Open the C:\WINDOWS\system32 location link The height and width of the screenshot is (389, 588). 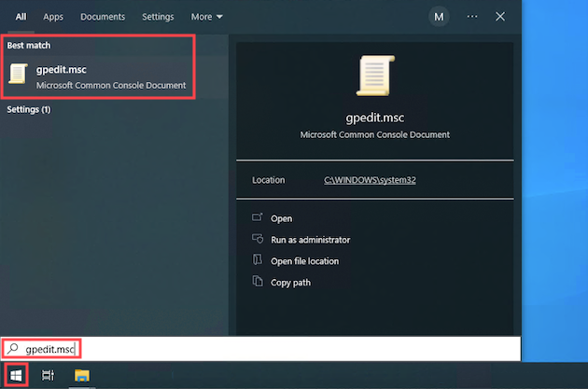click(370, 180)
